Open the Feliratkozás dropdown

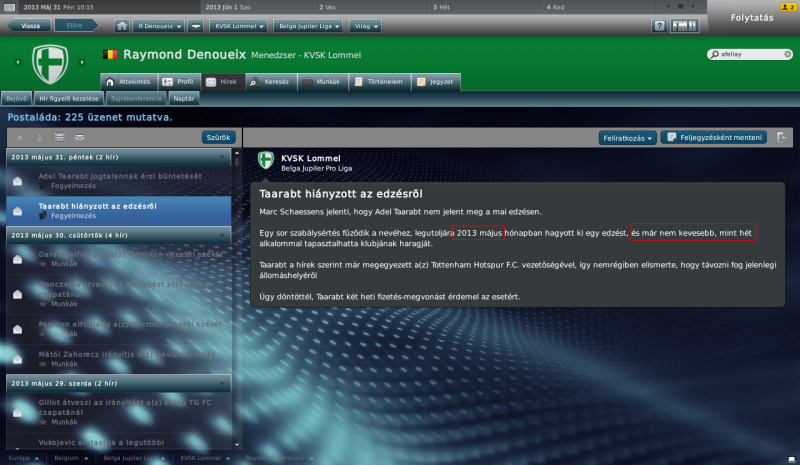coord(628,138)
